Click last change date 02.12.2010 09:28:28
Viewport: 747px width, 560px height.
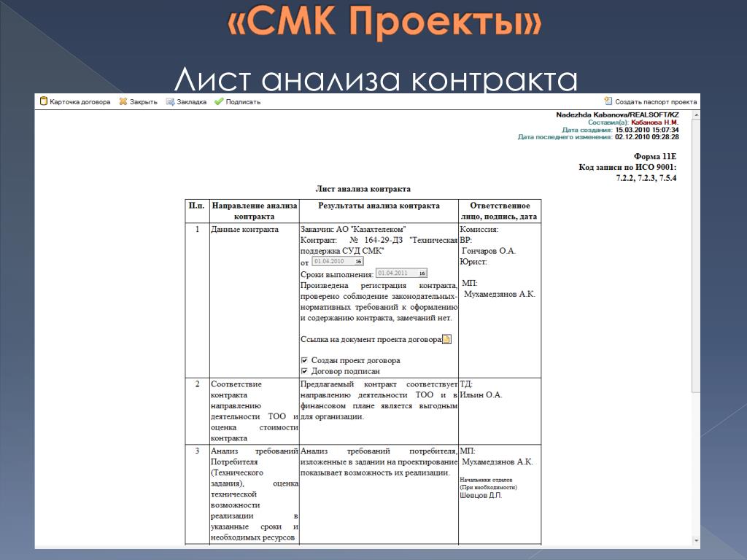click(647, 136)
